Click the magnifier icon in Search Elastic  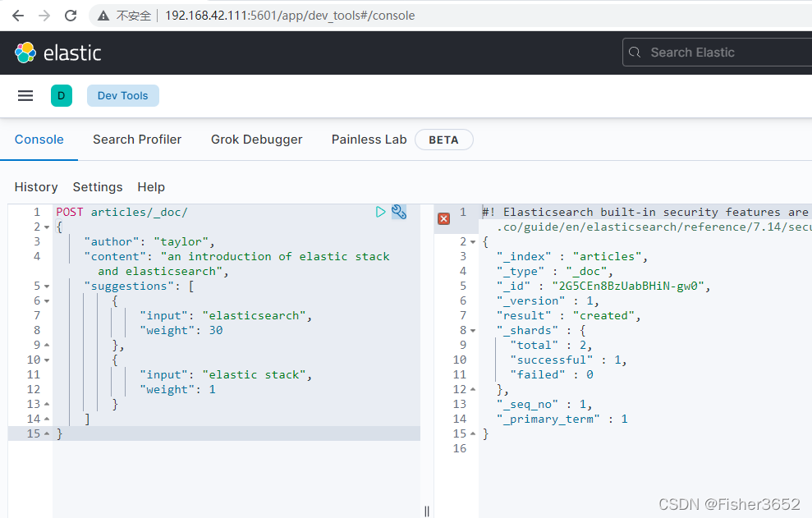click(635, 53)
